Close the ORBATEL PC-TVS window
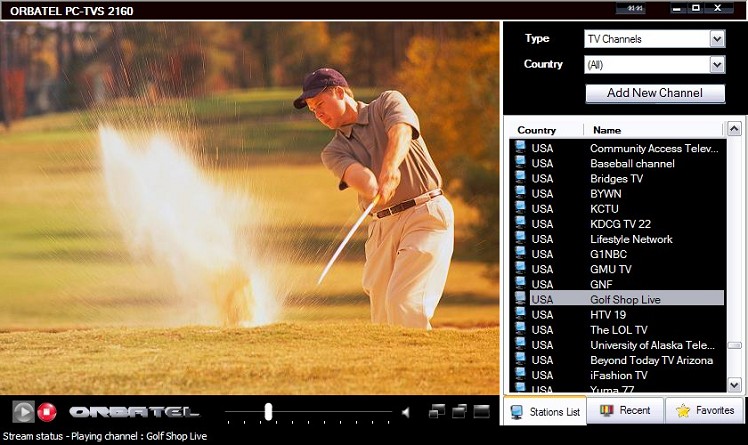This screenshot has width=748, height=445. click(x=717, y=8)
